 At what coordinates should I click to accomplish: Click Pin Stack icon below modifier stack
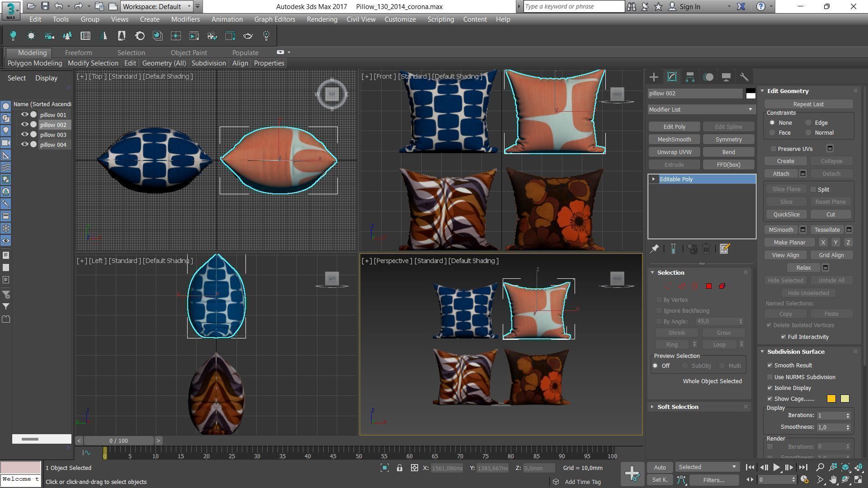click(654, 249)
